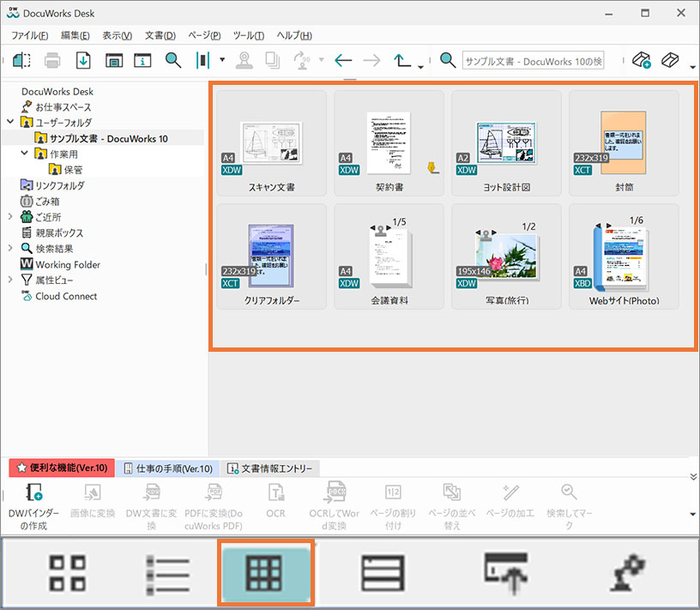Switch to 便利な機能(Ver.10) tab
The image size is (700, 610).
click(62, 468)
